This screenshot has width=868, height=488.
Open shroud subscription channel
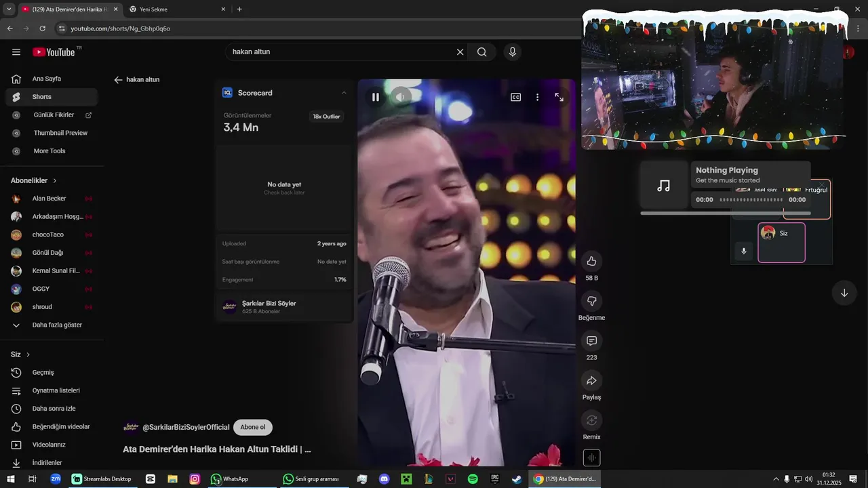click(x=52, y=307)
